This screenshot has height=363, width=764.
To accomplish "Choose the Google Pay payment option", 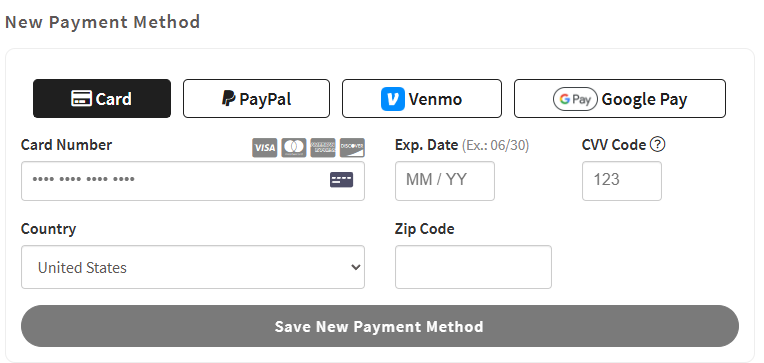I will coord(620,98).
